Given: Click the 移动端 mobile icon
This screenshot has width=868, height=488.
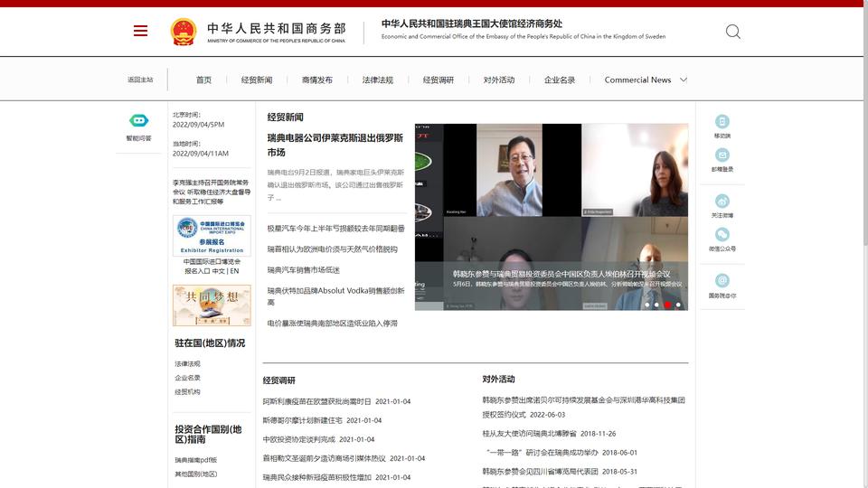Looking at the screenshot, I should coord(722,121).
